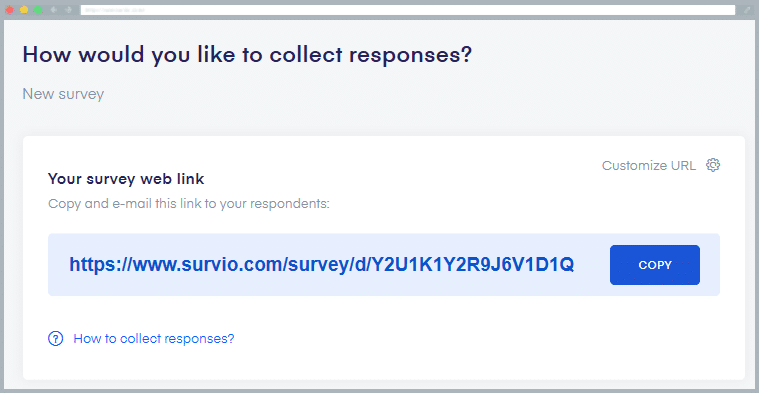This screenshot has height=393, width=759.
Task: Click the Customize URL gear icon
Action: (x=713, y=165)
